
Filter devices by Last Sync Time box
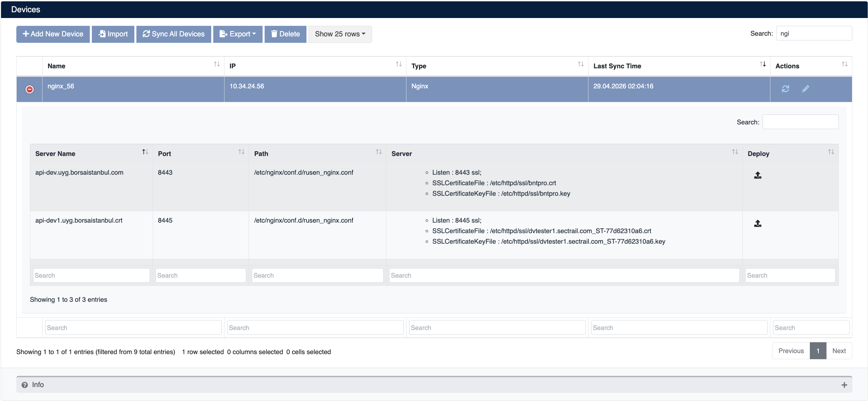coord(679,328)
